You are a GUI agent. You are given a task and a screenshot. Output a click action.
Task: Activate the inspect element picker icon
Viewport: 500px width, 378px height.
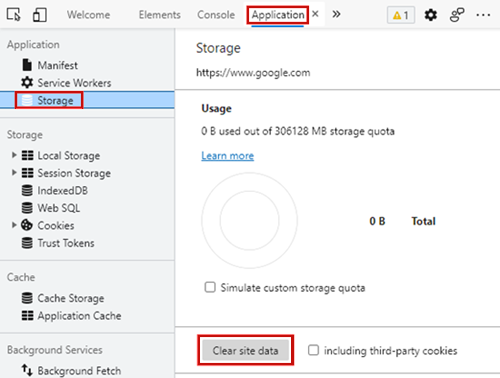coord(14,15)
